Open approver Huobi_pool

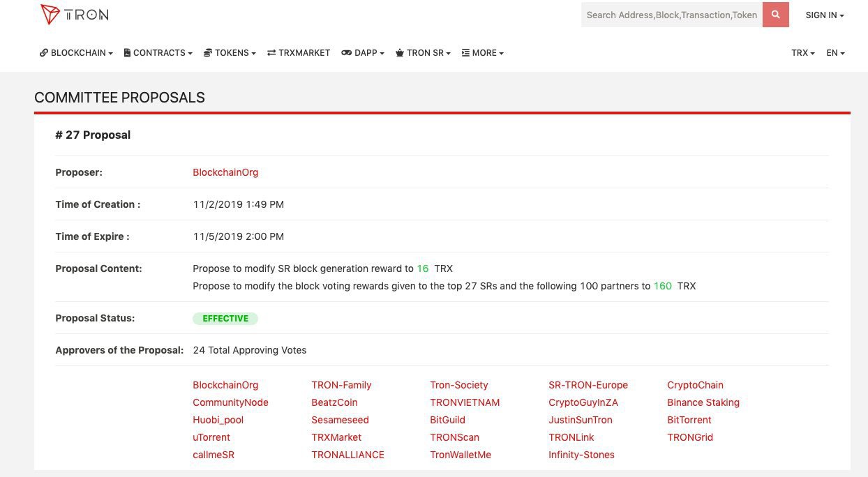pyautogui.click(x=218, y=420)
